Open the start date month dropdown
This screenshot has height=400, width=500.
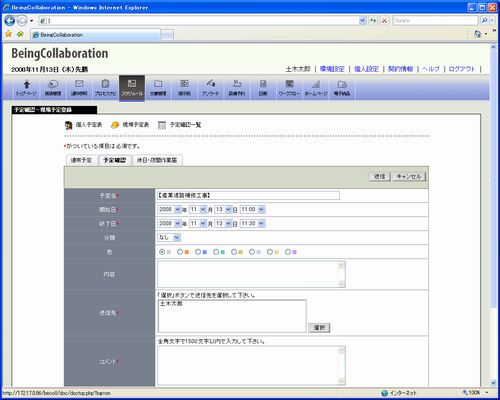point(198,210)
